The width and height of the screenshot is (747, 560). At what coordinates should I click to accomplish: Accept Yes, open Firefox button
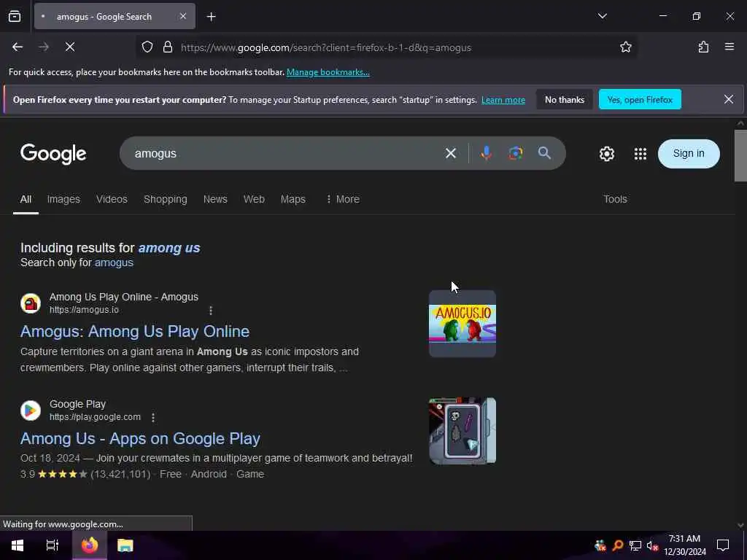(x=640, y=99)
